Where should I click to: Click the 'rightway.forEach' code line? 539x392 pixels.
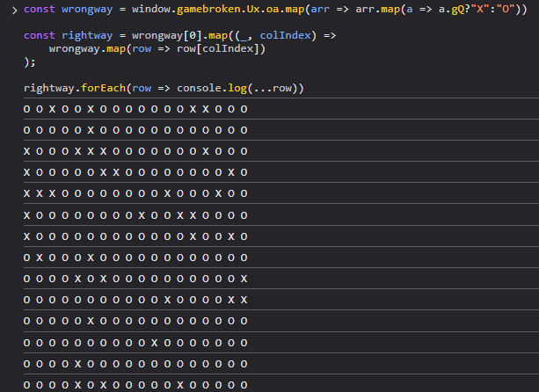tap(164, 89)
